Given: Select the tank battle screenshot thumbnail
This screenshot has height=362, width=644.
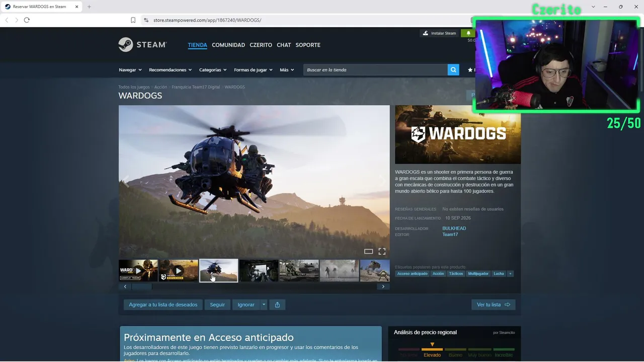Looking at the screenshot, I should (x=299, y=270).
